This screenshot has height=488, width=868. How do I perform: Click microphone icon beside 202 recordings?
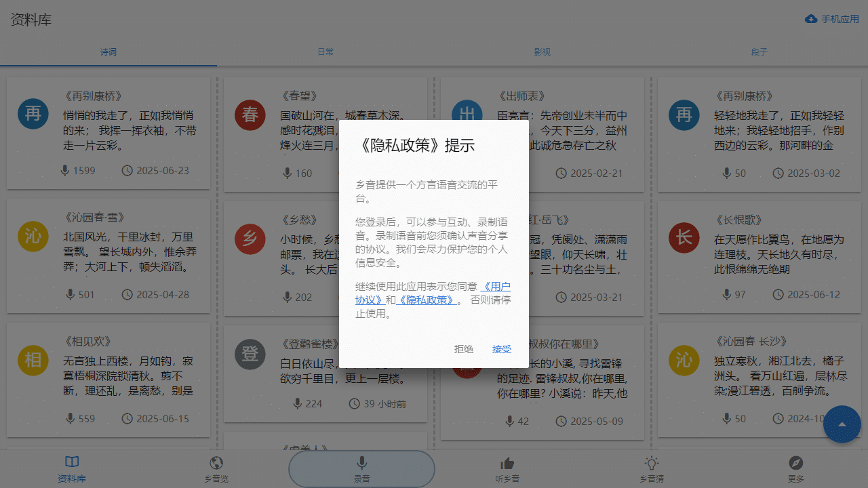288,297
